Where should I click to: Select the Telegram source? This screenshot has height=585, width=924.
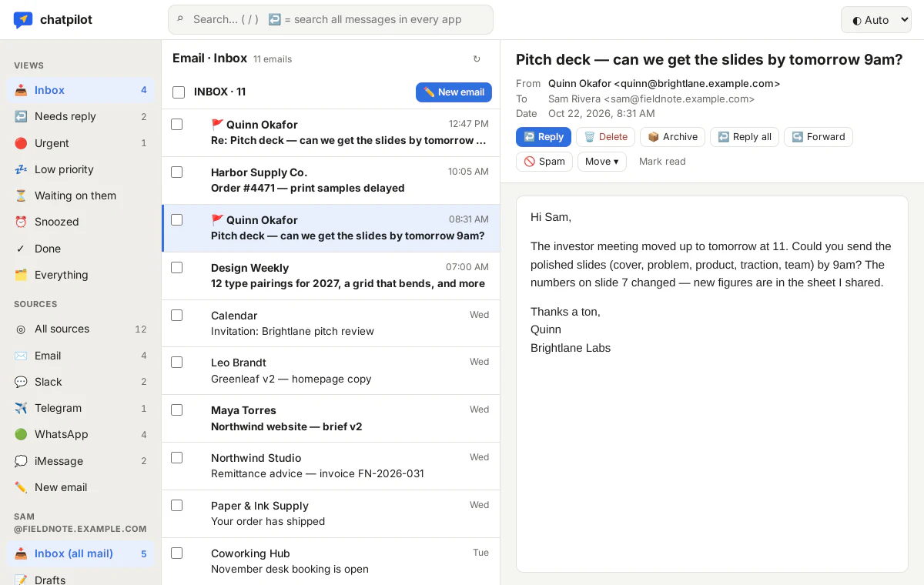[x=81, y=408]
